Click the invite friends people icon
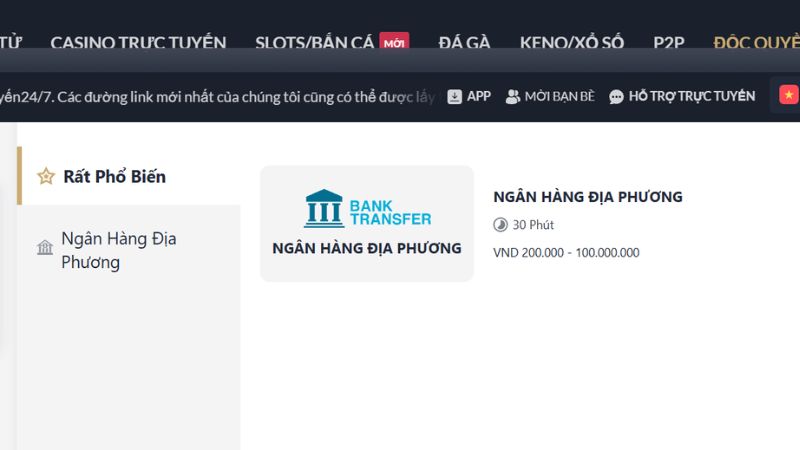This screenshot has width=800, height=450. [x=513, y=97]
